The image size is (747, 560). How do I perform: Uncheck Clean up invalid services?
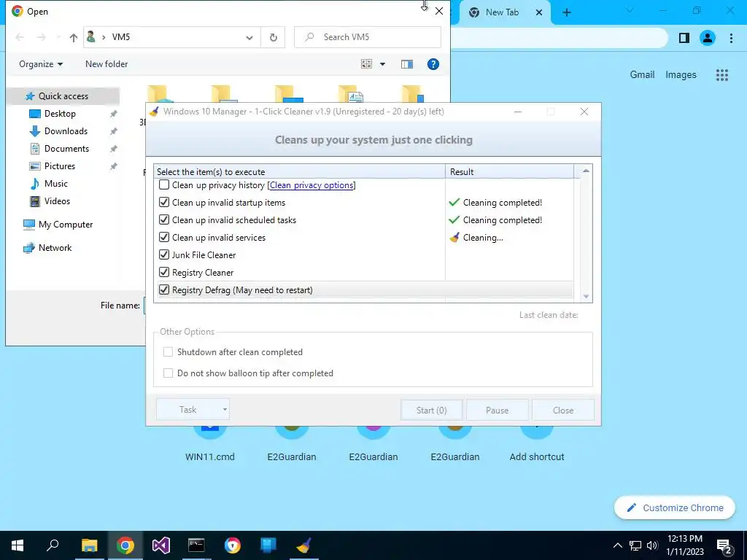pyautogui.click(x=164, y=237)
